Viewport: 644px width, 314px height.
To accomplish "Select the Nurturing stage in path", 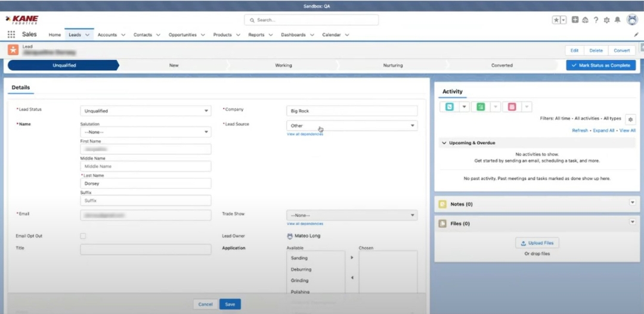I will tap(392, 65).
